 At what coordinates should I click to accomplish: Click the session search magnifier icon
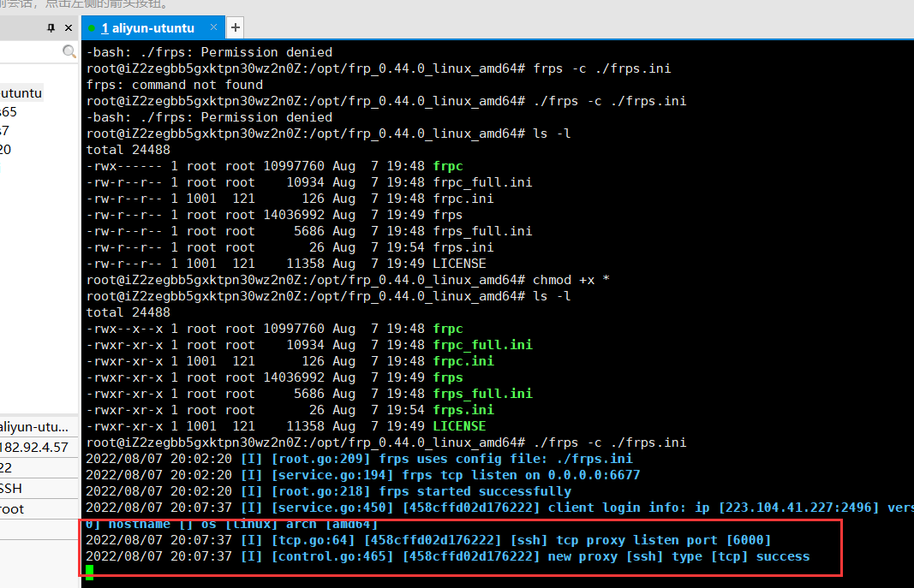coord(69,52)
